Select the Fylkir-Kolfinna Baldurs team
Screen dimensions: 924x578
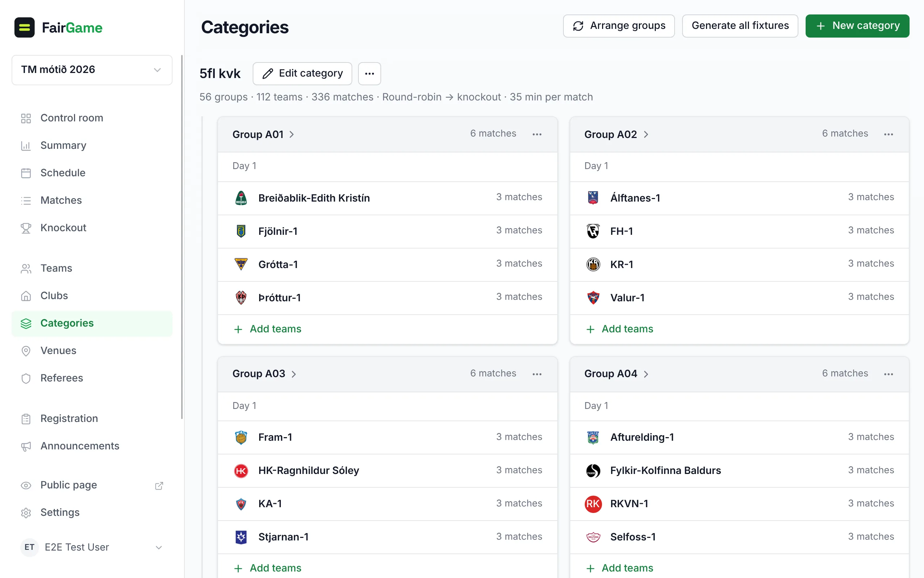739,471
